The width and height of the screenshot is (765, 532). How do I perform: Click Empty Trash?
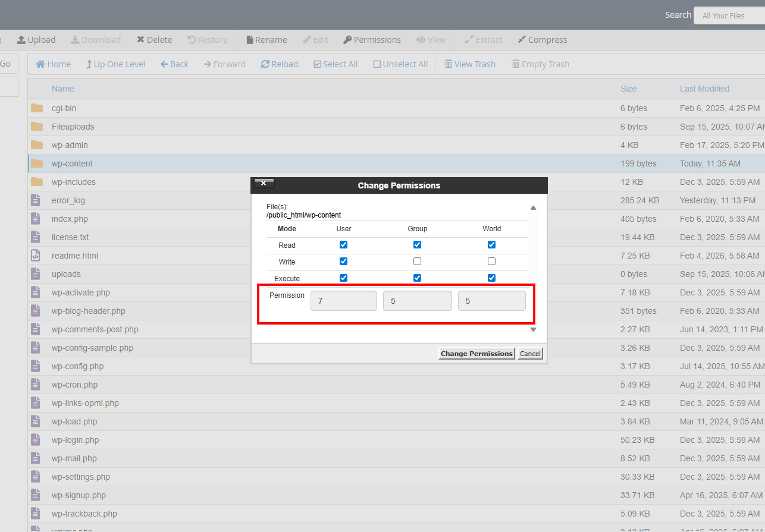541,64
